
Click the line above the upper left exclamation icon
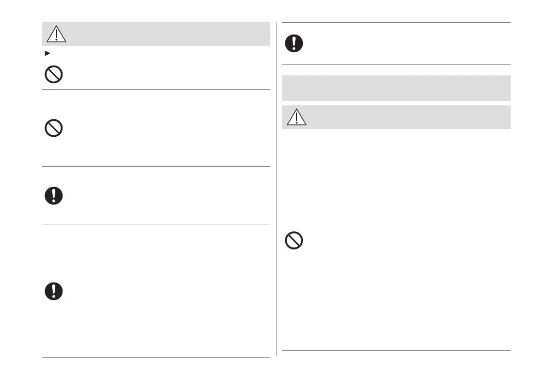[156, 166]
